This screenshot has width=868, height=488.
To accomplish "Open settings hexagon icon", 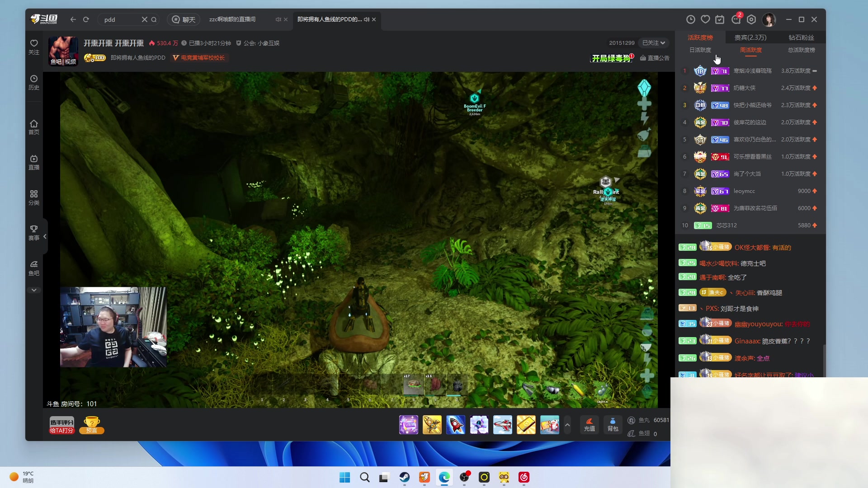I will tap(751, 19).
